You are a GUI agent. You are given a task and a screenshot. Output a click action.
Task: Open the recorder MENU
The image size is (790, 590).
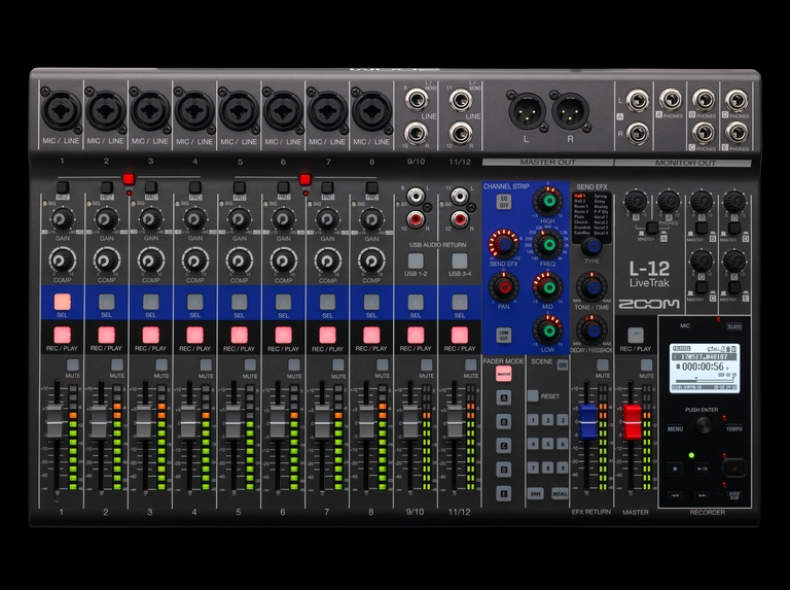[x=675, y=429]
